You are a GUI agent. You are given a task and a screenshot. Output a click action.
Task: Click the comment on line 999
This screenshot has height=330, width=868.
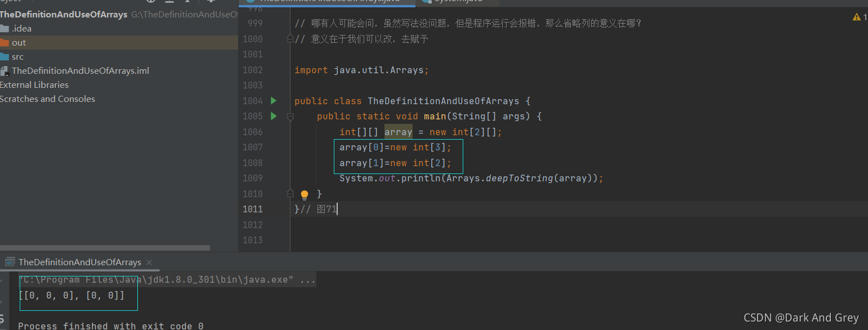468,24
